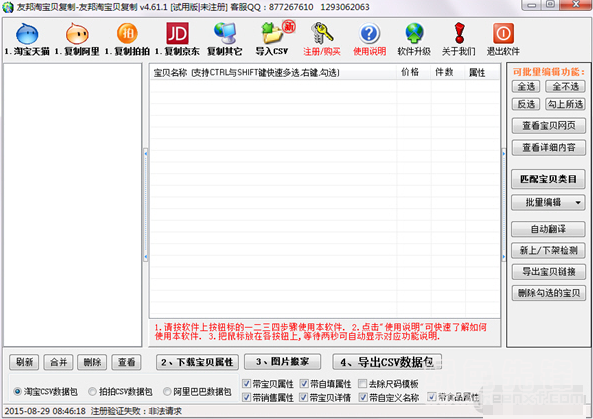Click the red usage instructions text
This screenshot has height=419, width=593.
point(320,332)
